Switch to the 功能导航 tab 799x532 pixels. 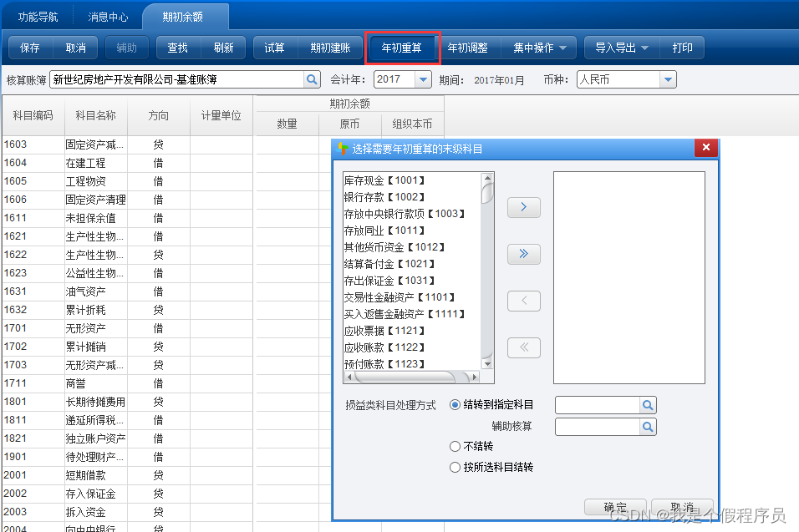38,17
